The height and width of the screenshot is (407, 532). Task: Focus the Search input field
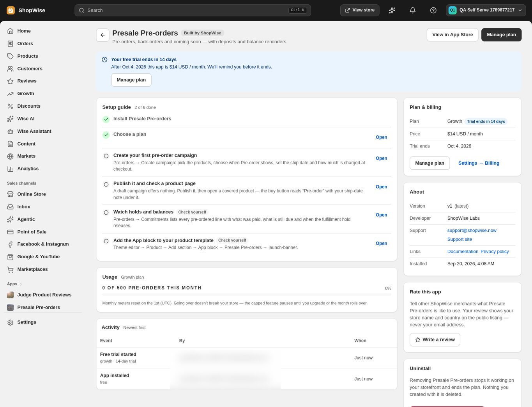(x=193, y=10)
